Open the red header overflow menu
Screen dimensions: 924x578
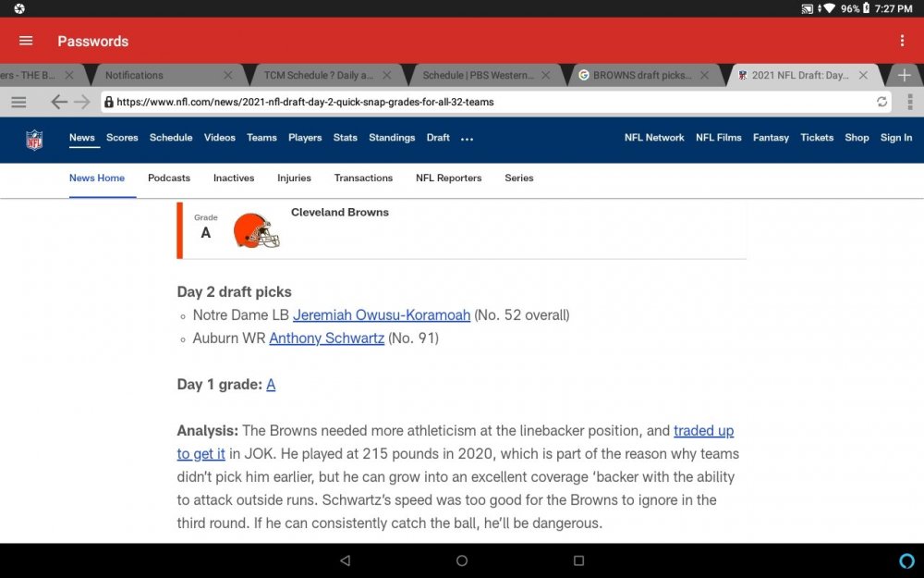click(x=902, y=41)
